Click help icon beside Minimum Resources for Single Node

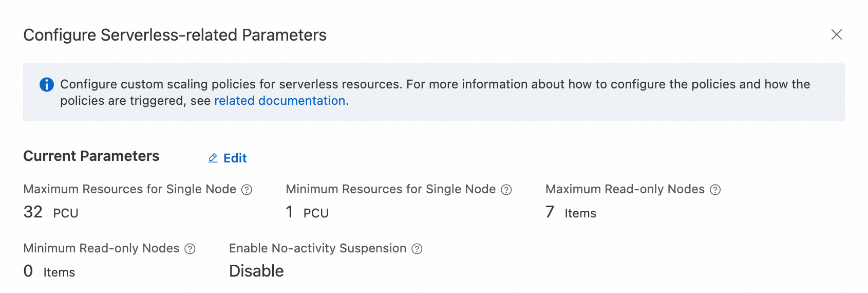tap(506, 190)
